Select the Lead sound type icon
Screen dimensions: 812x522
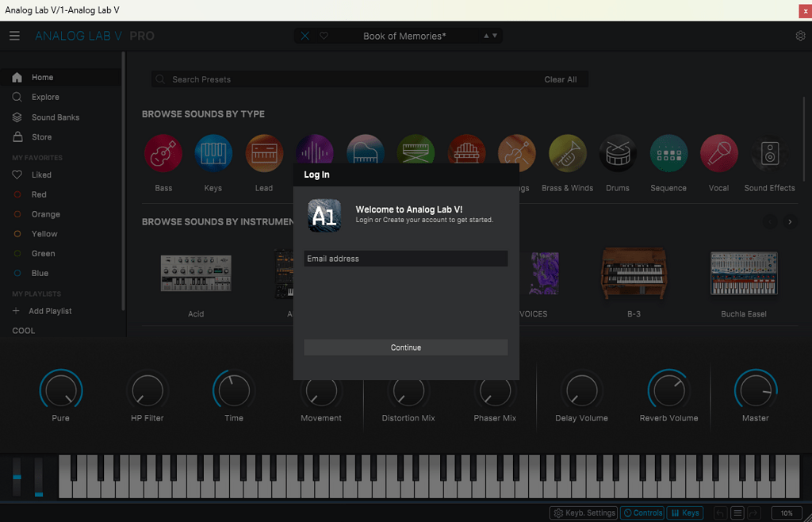click(264, 152)
